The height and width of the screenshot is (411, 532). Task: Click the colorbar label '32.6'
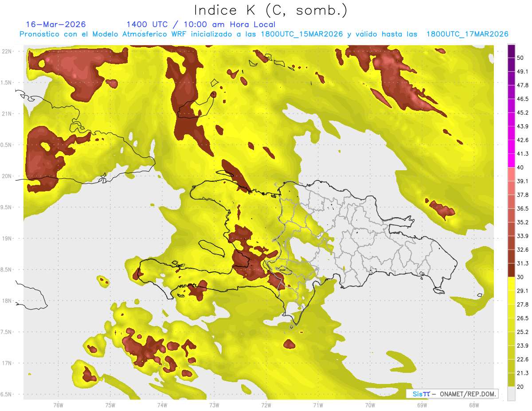(x=523, y=250)
